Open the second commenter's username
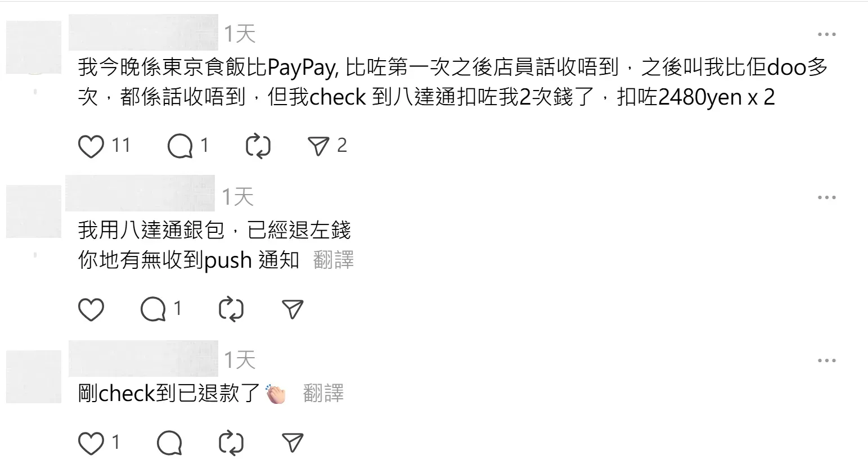 tap(140, 193)
